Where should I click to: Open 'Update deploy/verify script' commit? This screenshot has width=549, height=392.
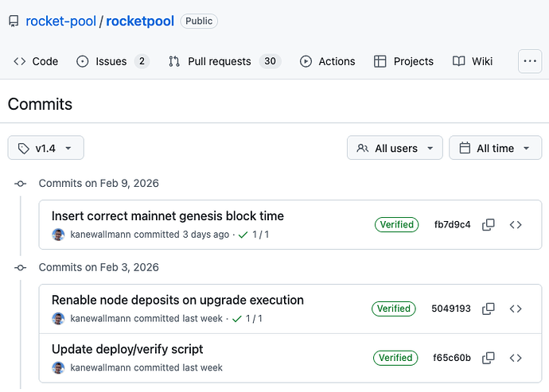127,349
